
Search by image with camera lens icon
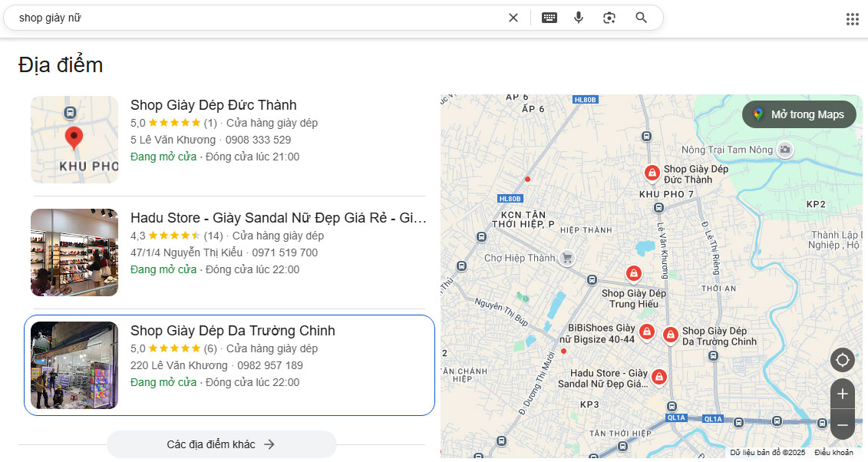click(609, 18)
